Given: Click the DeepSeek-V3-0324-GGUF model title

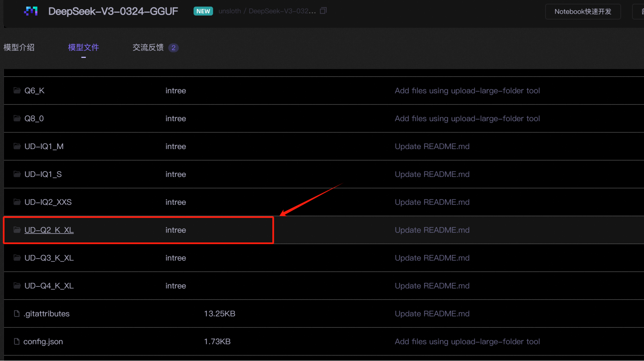Looking at the screenshot, I should (x=113, y=11).
